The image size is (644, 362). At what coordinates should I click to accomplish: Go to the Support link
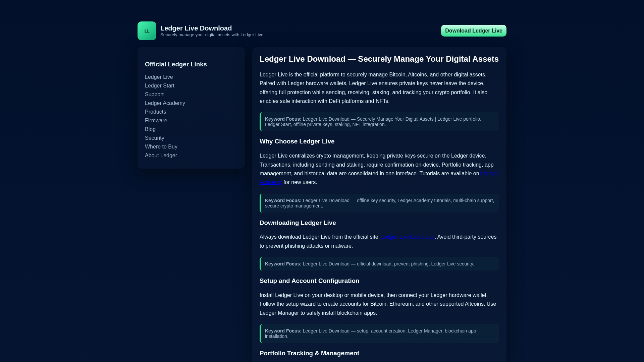pos(154,95)
